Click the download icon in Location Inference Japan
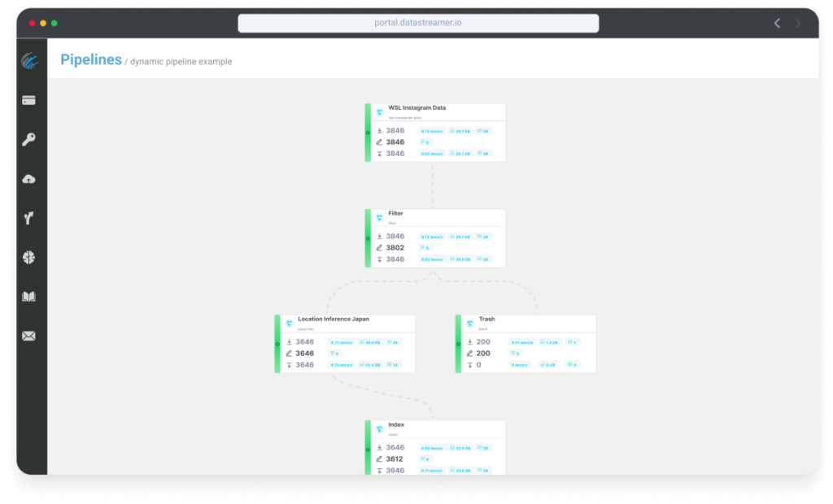Viewport: 833px width, 504px height. pos(289,342)
